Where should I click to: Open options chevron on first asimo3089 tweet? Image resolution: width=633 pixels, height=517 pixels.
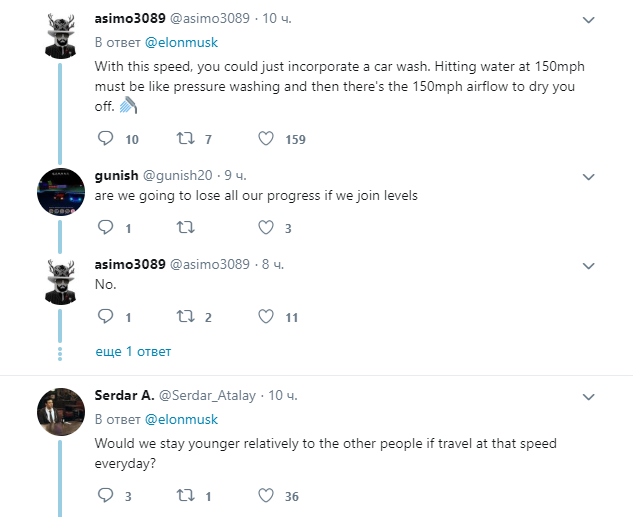tap(589, 20)
